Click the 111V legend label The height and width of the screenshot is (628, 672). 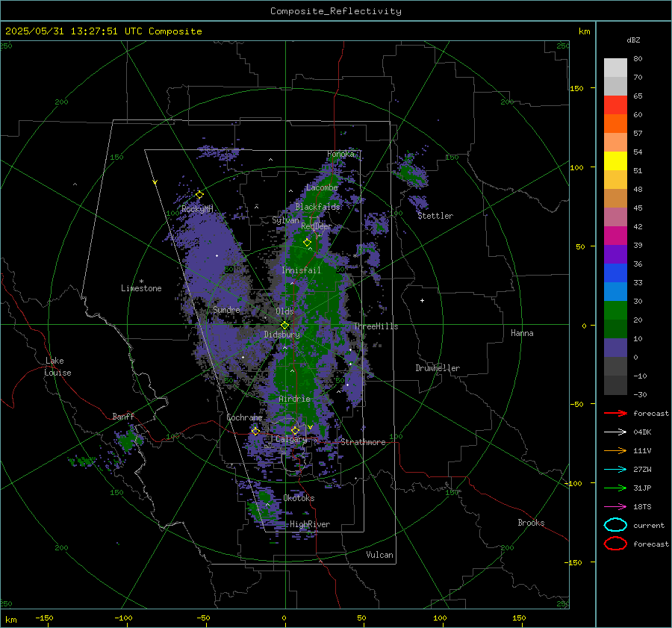pos(642,450)
